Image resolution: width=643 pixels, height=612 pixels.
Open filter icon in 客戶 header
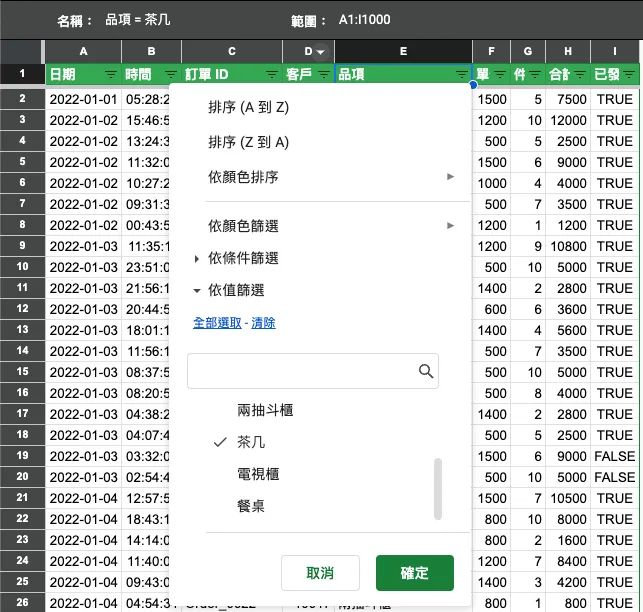[x=324, y=75]
